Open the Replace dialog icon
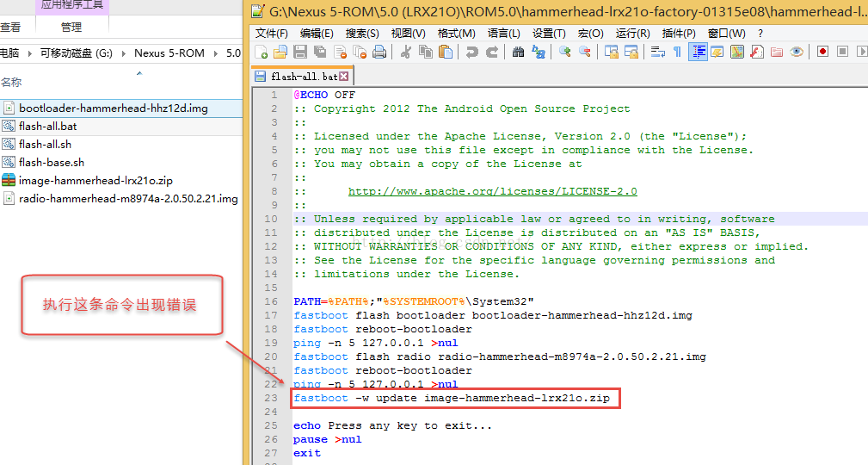The image size is (868, 465). (x=538, y=53)
